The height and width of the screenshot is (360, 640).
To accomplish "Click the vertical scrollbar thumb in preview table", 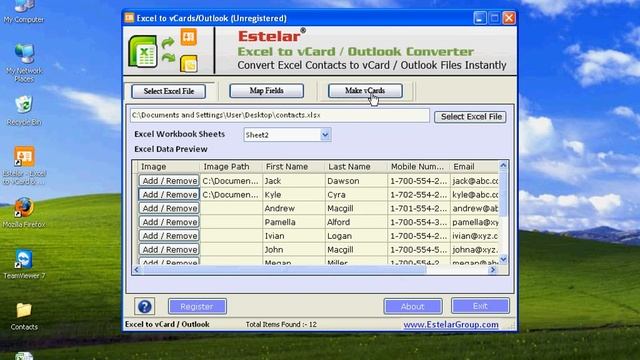I will pyautogui.click(x=503, y=193).
